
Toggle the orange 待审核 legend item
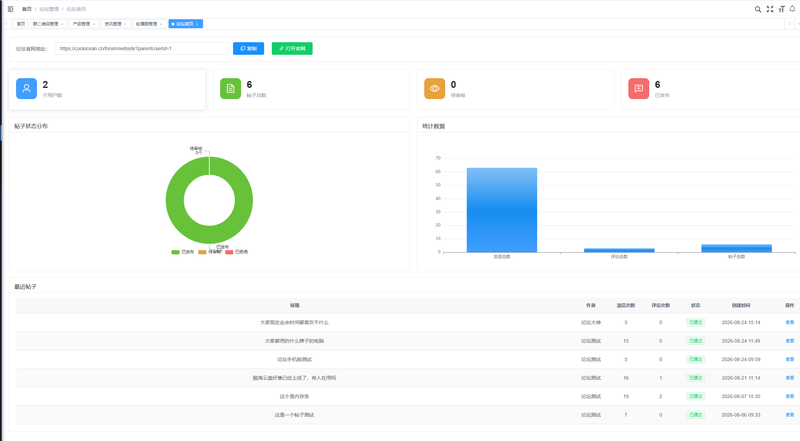click(210, 252)
